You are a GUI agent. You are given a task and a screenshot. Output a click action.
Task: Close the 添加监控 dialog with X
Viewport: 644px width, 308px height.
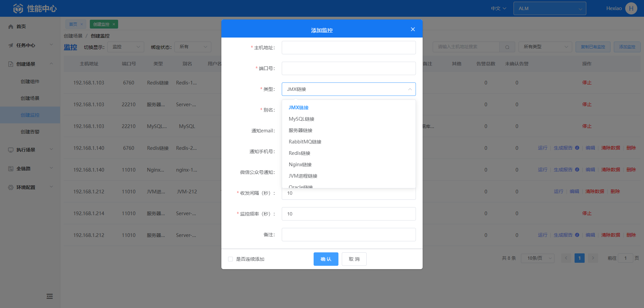[x=413, y=29]
